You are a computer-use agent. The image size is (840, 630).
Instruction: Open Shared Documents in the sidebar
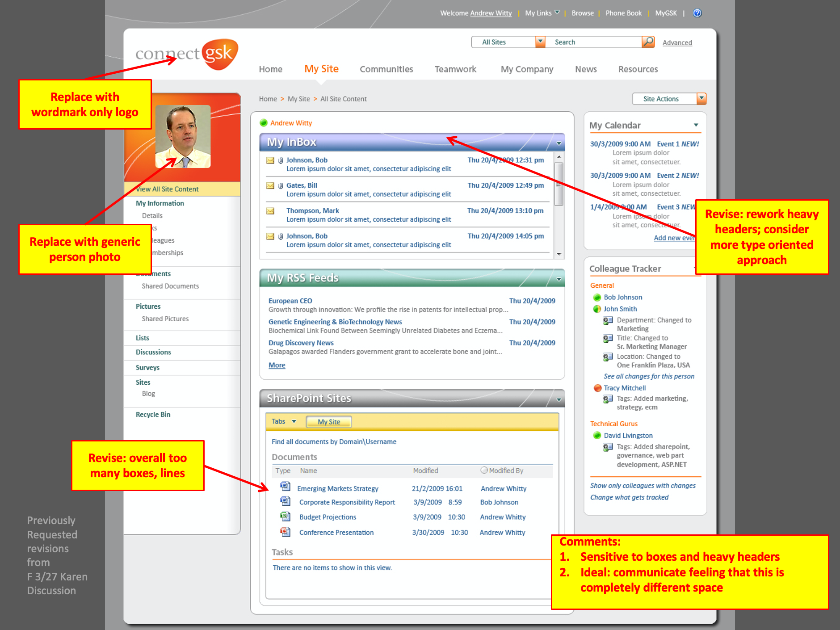(170, 286)
